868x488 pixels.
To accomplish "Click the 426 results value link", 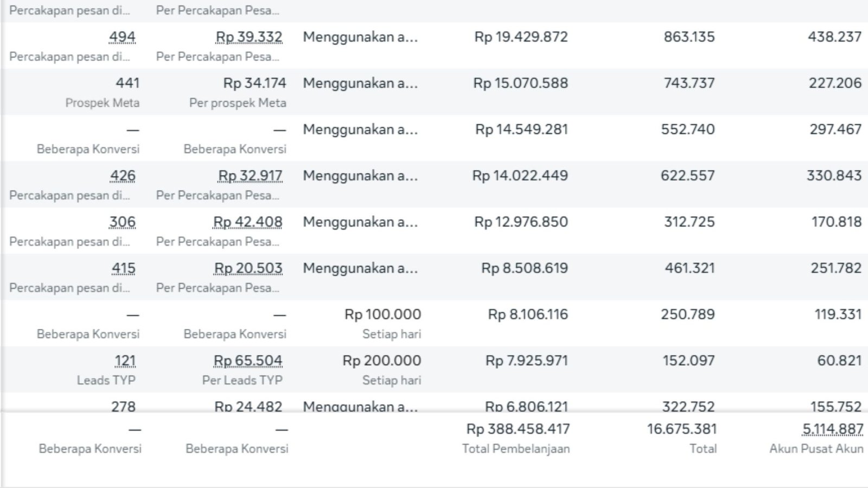I will [123, 176].
